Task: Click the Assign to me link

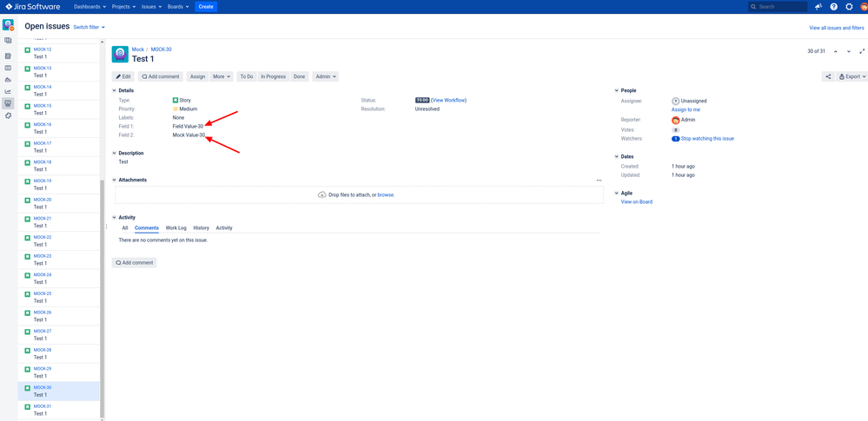Action: [x=686, y=110]
